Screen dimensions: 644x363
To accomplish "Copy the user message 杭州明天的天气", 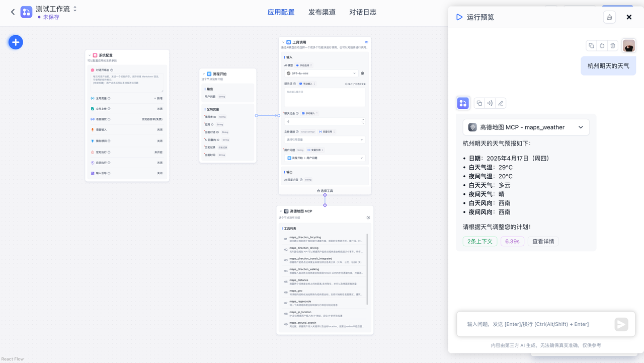I will (591, 46).
